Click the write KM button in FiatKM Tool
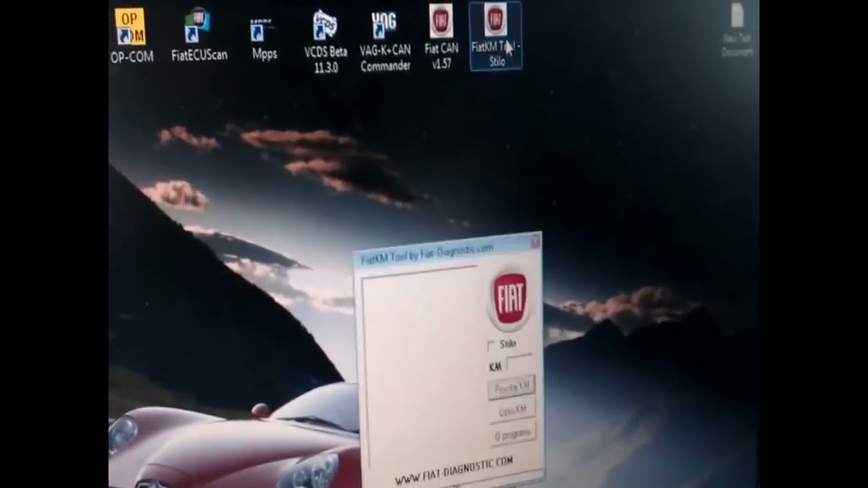This screenshot has height=488, width=868. 512,411
